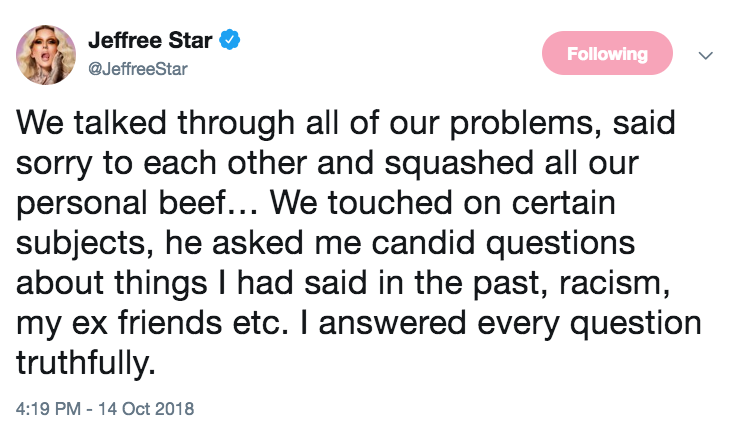Screen dimensions: 742x427
Task: Click the word "problems," in the first line
Action: click(x=525, y=124)
